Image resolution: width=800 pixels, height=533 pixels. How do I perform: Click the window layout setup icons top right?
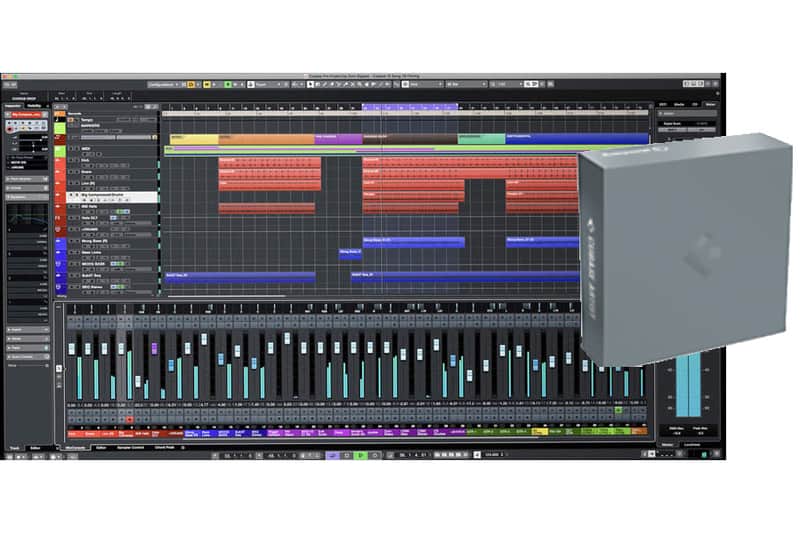[694, 84]
